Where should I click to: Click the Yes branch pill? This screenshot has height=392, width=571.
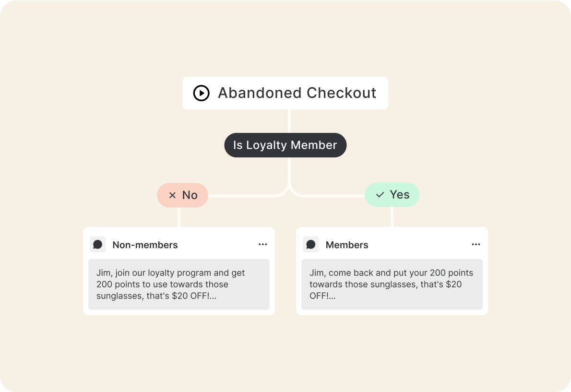click(392, 195)
